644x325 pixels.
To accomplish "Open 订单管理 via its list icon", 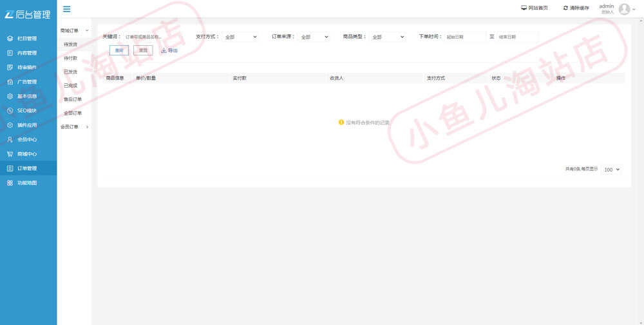I will pos(10,168).
